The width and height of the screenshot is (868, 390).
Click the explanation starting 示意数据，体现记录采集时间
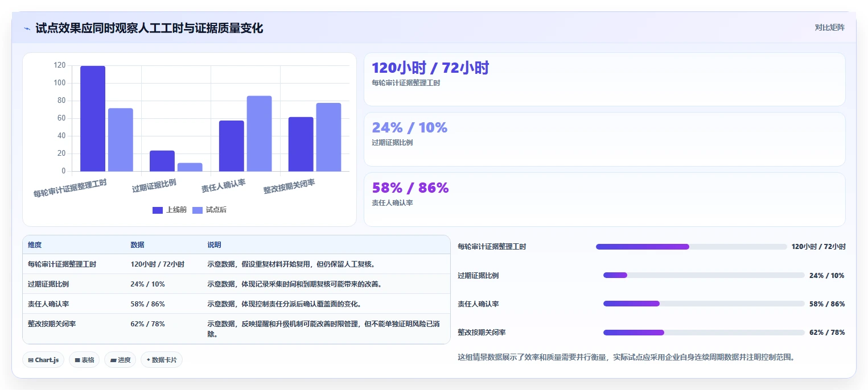(x=294, y=284)
